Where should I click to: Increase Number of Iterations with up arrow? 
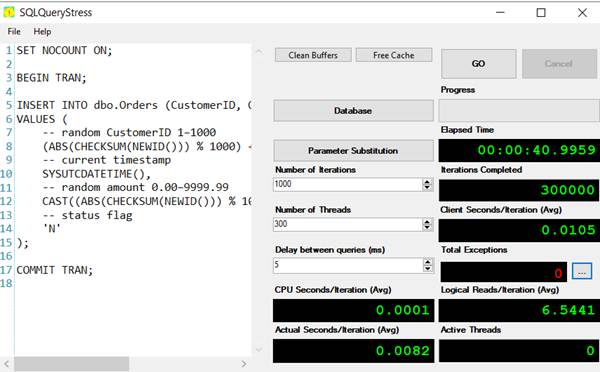point(427,181)
